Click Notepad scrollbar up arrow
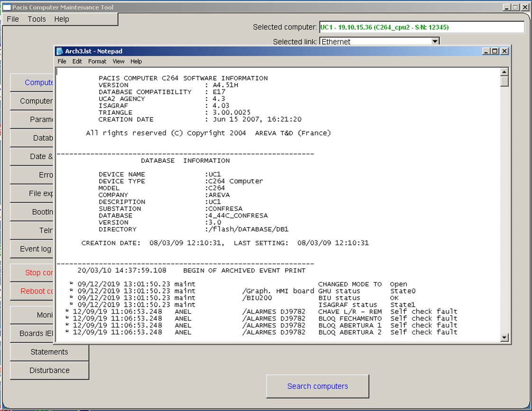Screen dimensions: 532x411 pyautogui.click(x=504, y=72)
